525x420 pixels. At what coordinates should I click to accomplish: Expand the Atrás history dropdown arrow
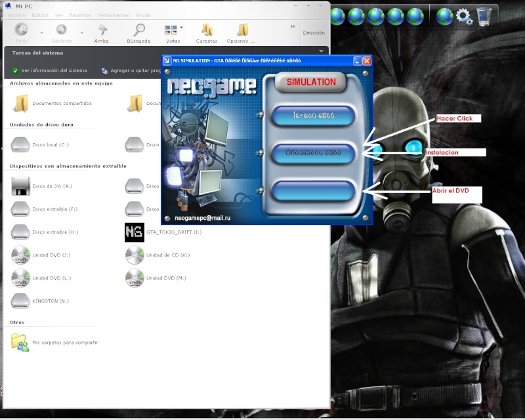coord(41,33)
